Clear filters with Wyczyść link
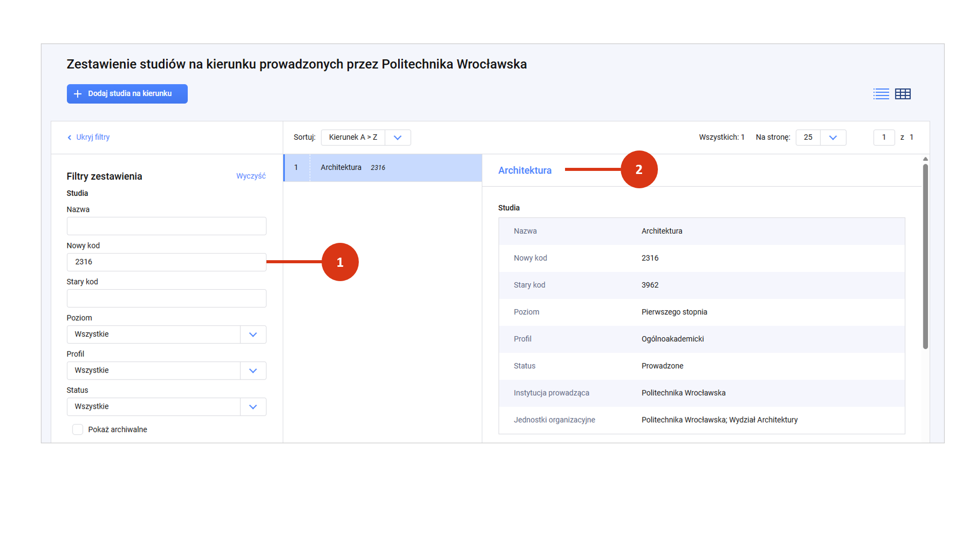This screenshot has width=980, height=551. point(251,176)
